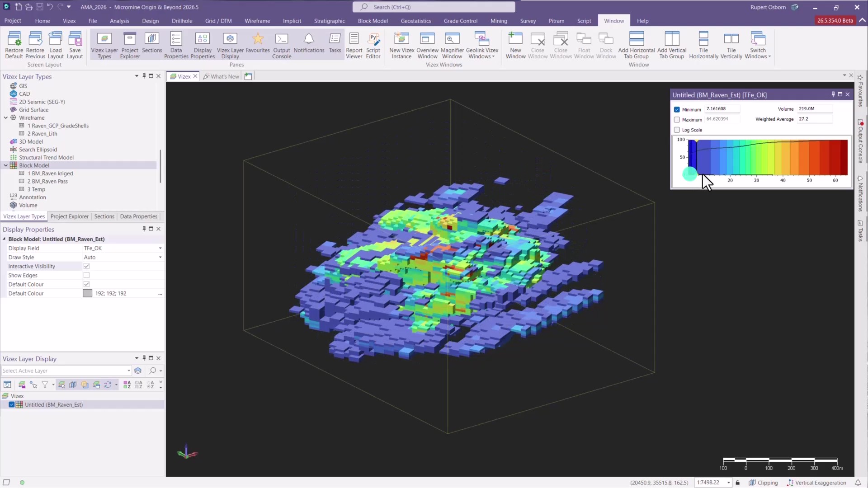Open Select Active Layer combo box
Viewport: 868px width, 488px height.
(x=66, y=371)
